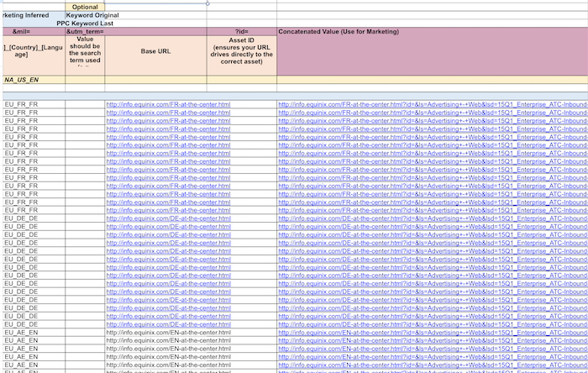
Task: Select the last EU_FR_FR cell
Action: tap(34, 210)
